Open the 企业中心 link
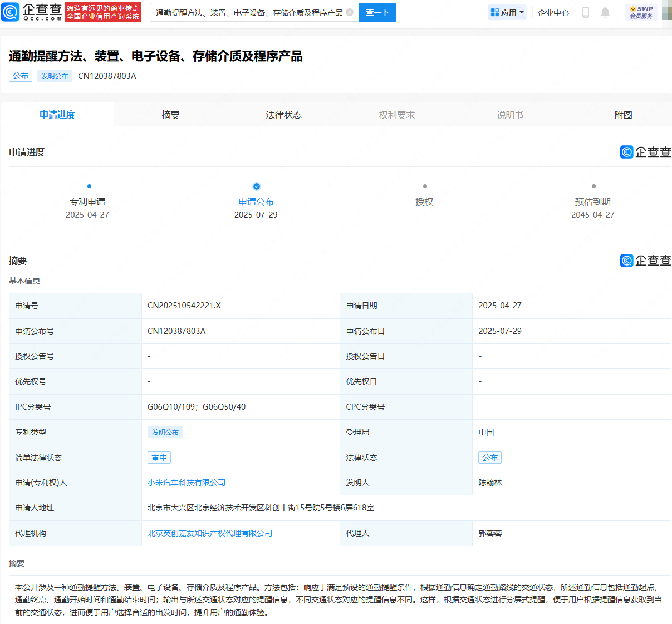Image resolution: width=672 pixels, height=624 pixels. 553,13
